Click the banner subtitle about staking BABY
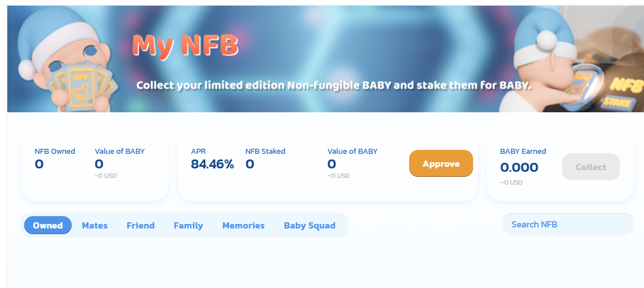 pyautogui.click(x=334, y=85)
